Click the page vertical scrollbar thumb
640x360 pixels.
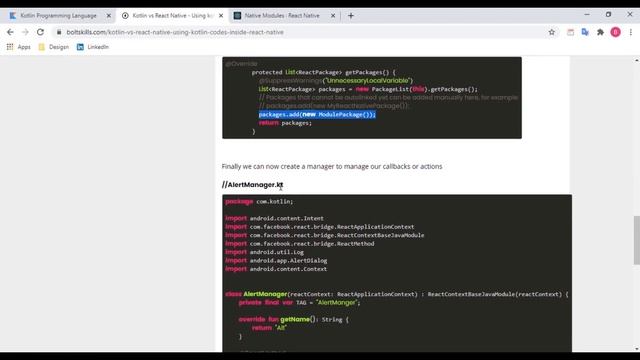tap(636, 240)
